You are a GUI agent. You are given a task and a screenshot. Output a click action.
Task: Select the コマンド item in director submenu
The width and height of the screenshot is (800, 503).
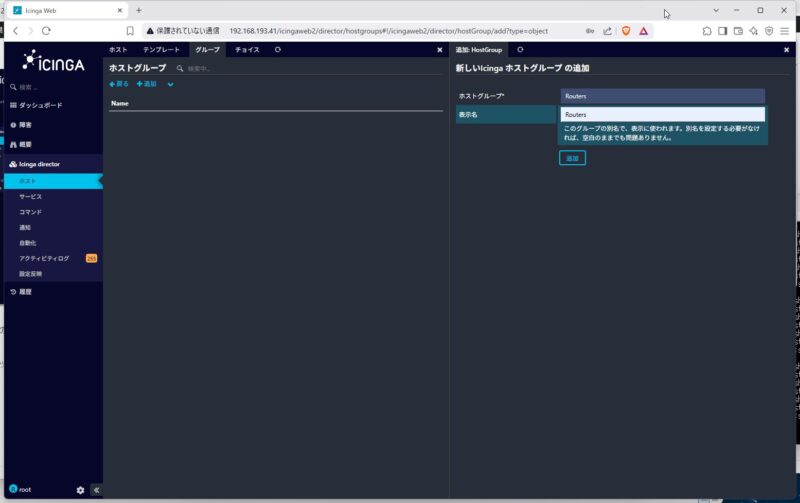[x=31, y=212]
